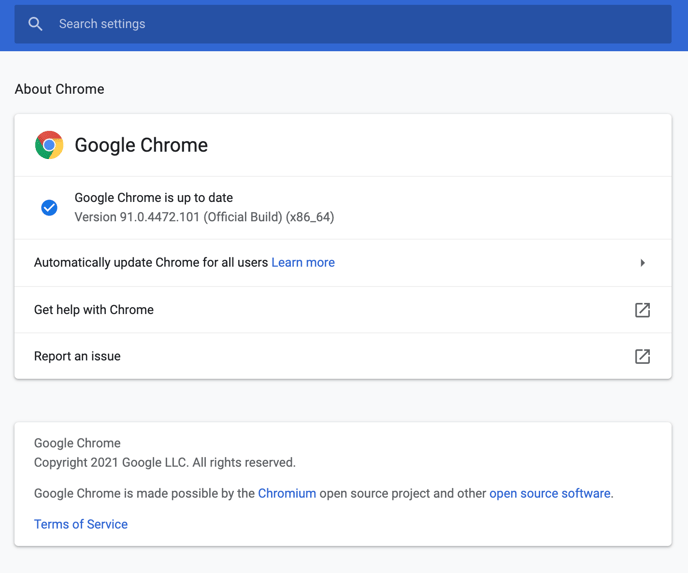Open Get help with Chrome row
The height and width of the screenshot is (573, 688).
[343, 310]
